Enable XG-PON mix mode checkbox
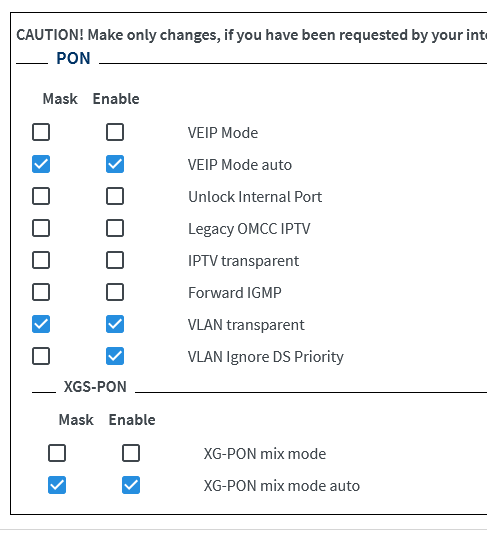The image size is (487, 537). (x=131, y=453)
